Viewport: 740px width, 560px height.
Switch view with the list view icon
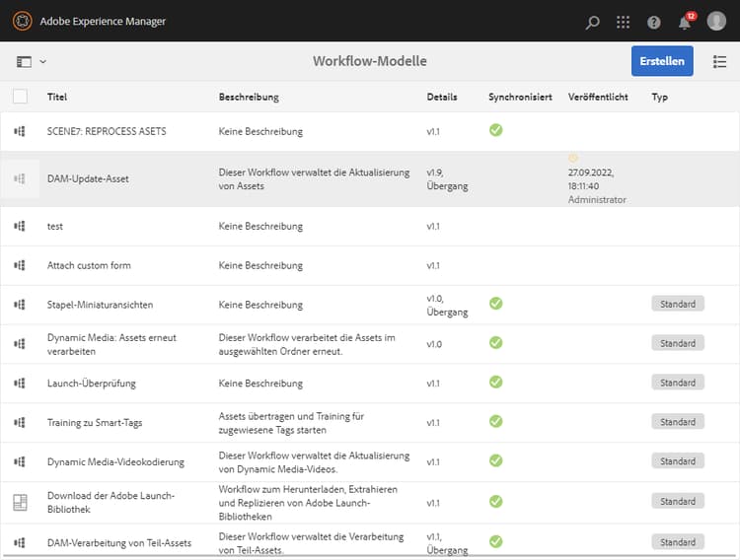(x=719, y=62)
